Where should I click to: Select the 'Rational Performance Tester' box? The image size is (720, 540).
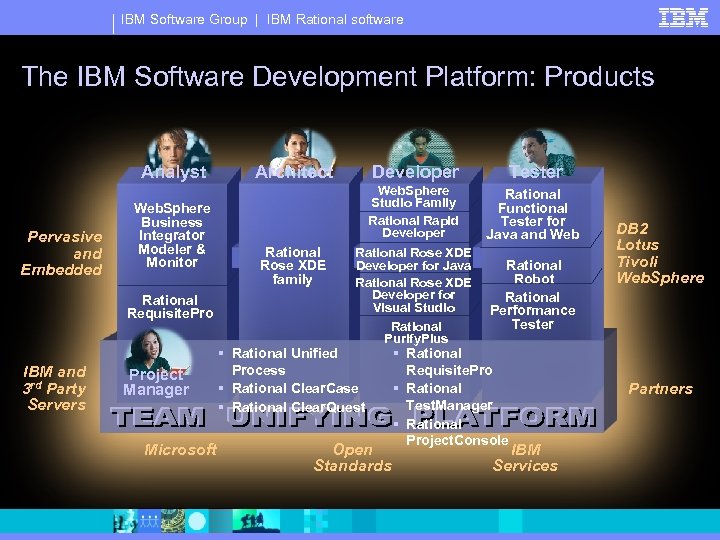[534, 310]
